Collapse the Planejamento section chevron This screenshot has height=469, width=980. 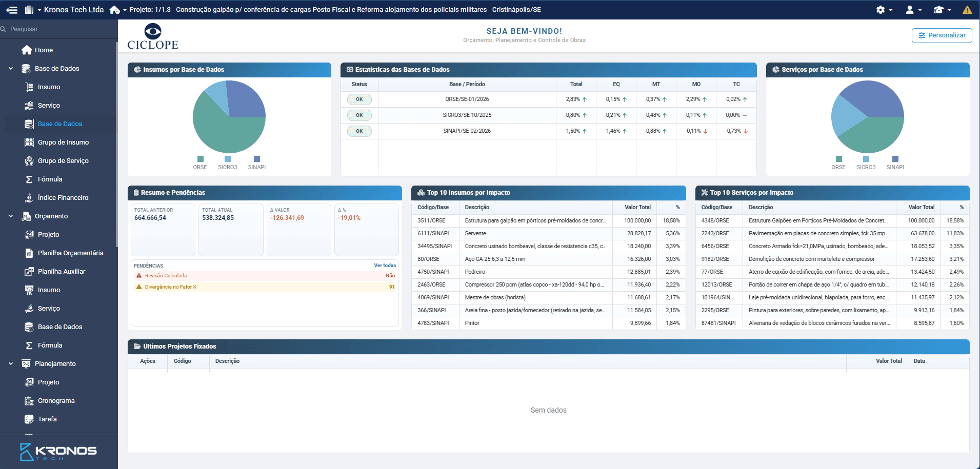pyautogui.click(x=11, y=363)
